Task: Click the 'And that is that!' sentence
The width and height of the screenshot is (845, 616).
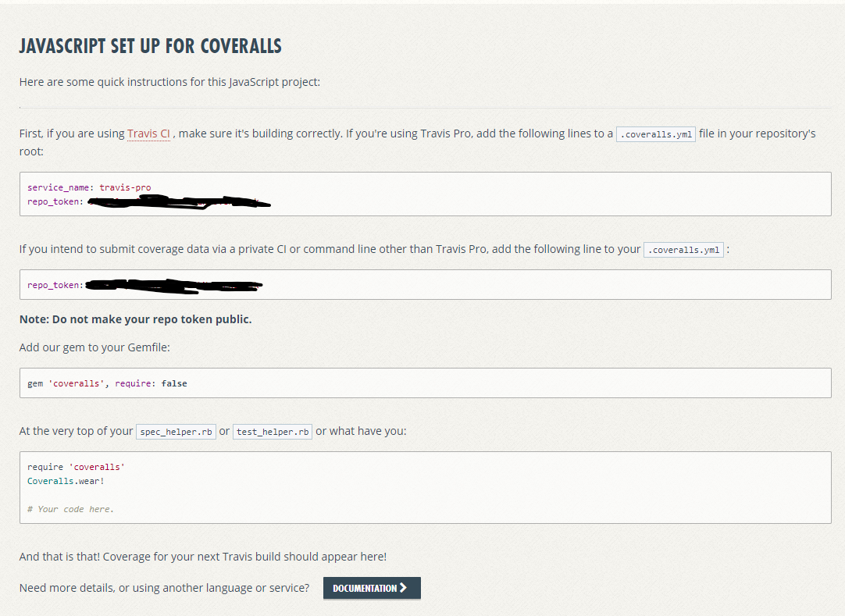Action: click(x=202, y=557)
